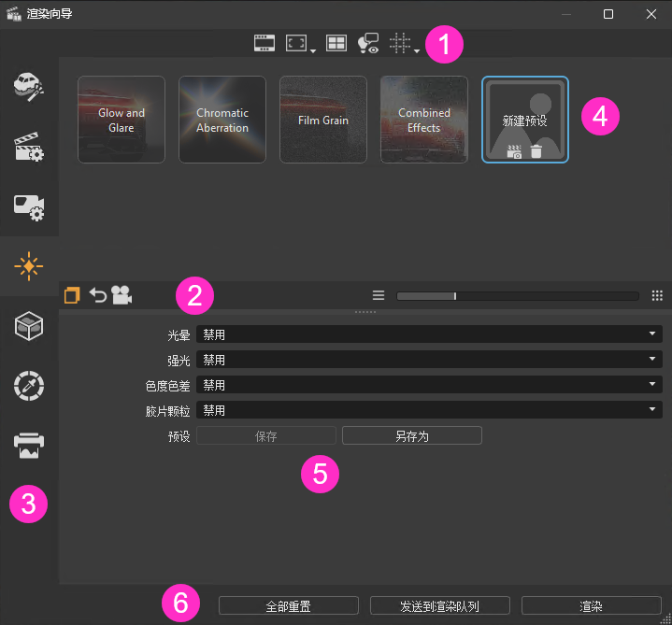Click the filmstrip view icon in top toolbar
The height and width of the screenshot is (625, 672).
pos(264,43)
